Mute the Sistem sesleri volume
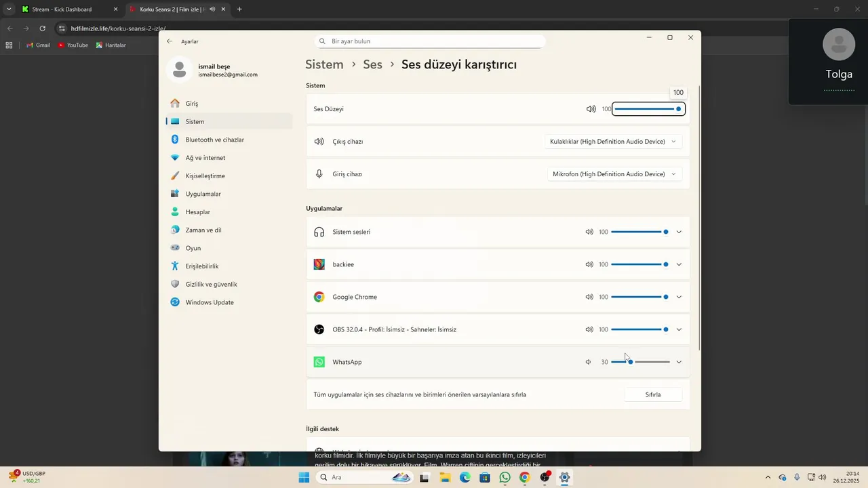 coord(589,232)
